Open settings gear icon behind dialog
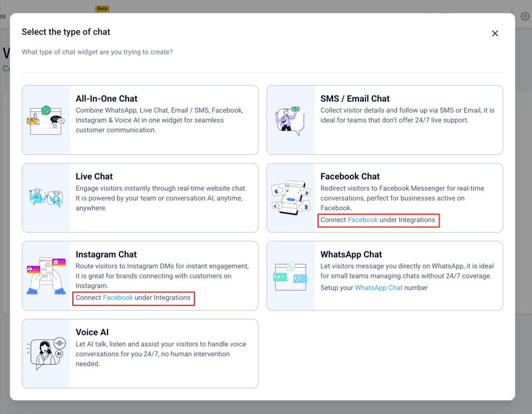Screen dimensions: 532x414 coord(524,17)
